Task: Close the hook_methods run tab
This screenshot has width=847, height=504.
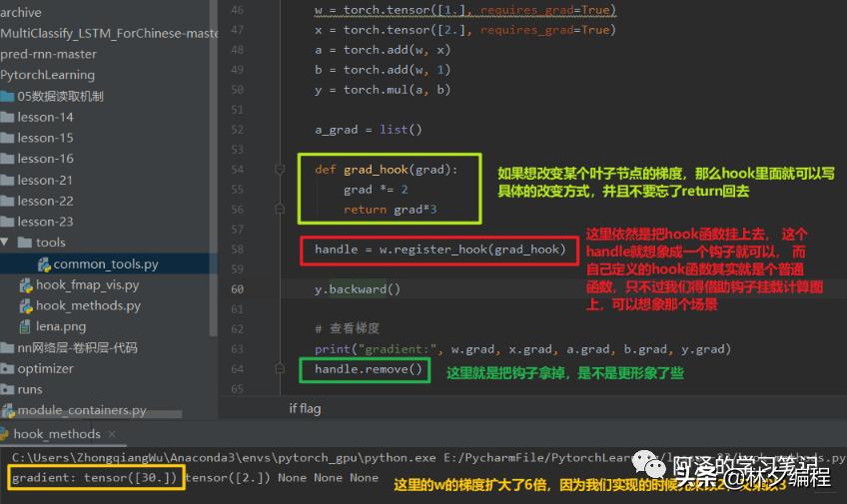Action: coord(112,434)
